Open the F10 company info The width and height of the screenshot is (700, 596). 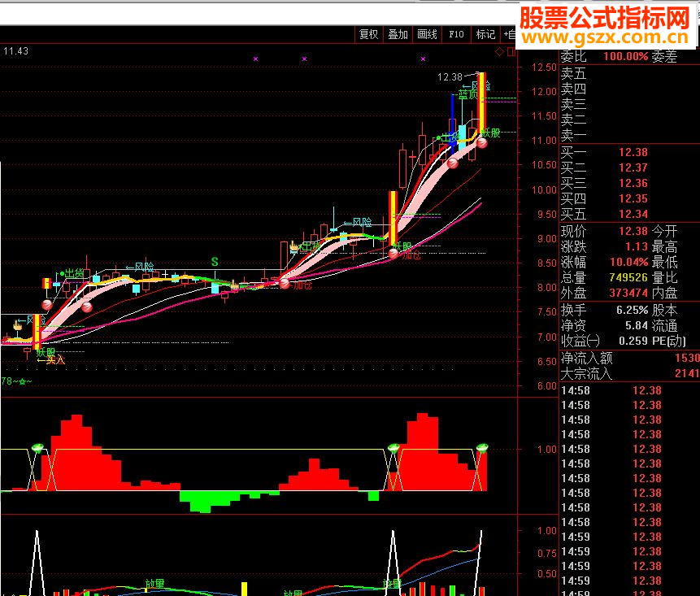click(456, 34)
